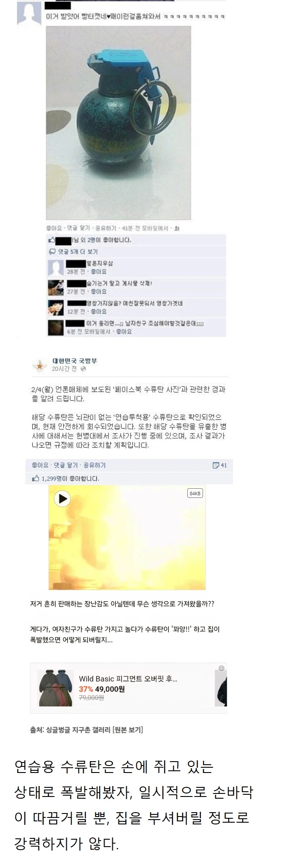The image size is (284, 868).
Task: Click the Wild Basic hoodie ad thumbnail
Action: 56,688
